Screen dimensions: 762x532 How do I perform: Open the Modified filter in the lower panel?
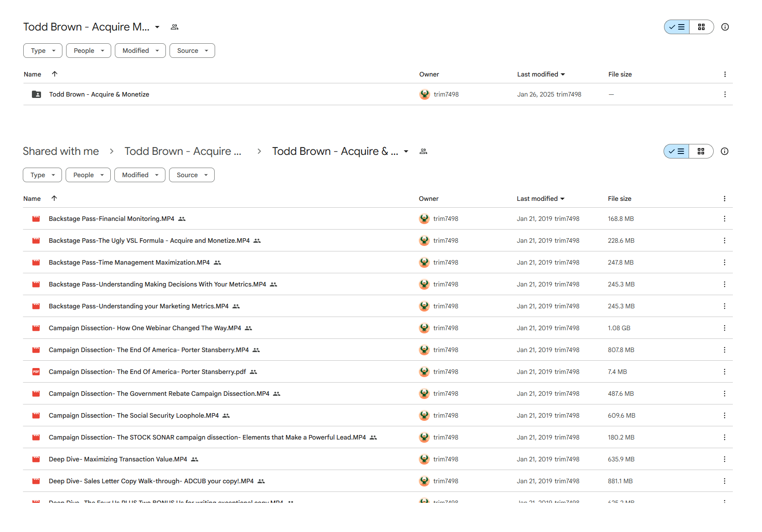[x=140, y=175]
